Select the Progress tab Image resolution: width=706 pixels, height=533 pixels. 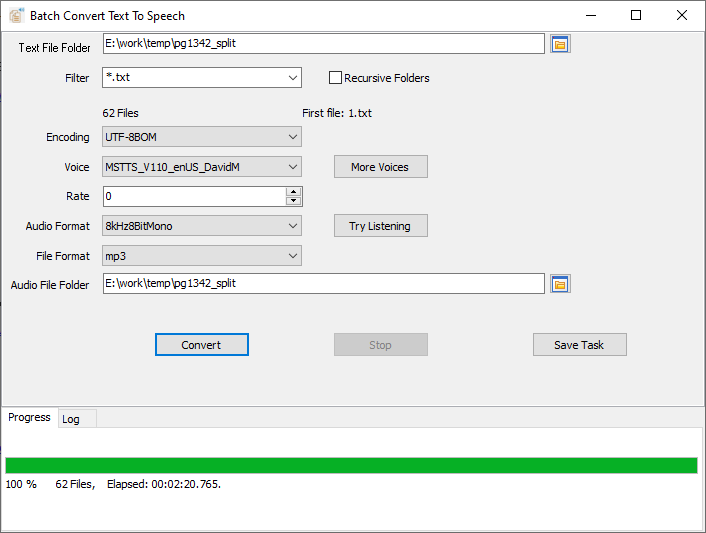click(x=29, y=417)
